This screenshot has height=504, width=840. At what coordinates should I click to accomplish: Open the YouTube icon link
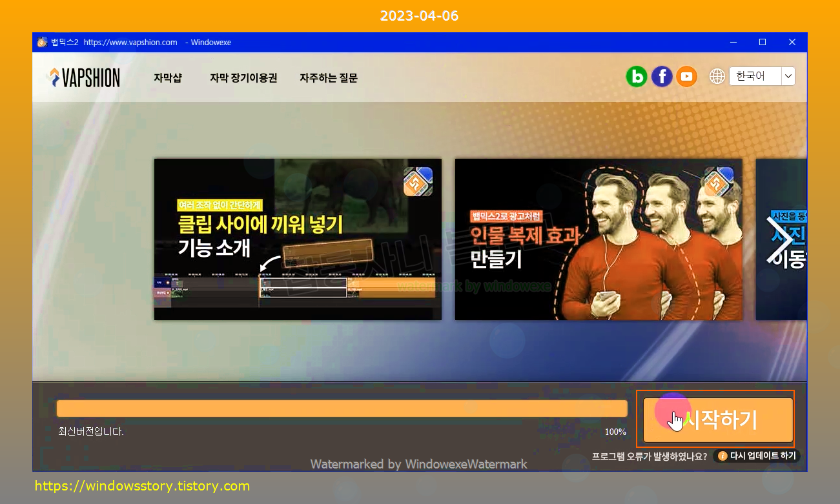[x=687, y=77]
